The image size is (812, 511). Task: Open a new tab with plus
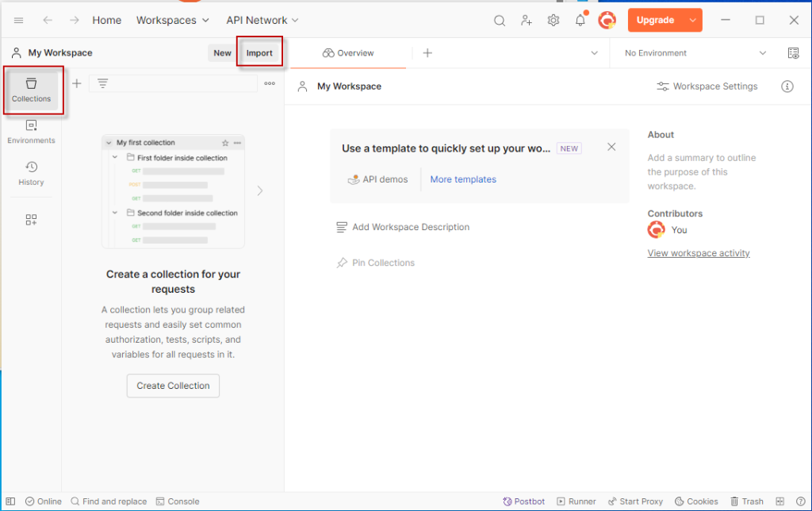pos(427,53)
